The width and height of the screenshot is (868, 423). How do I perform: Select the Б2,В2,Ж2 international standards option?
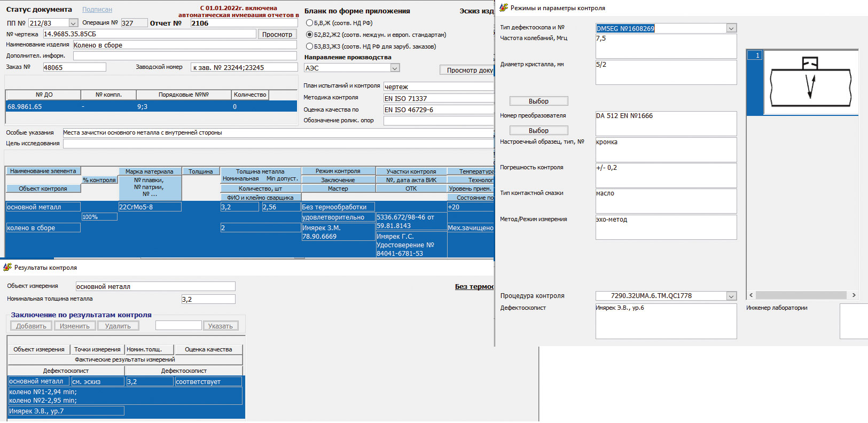pyautogui.click(x=309, y=35)
